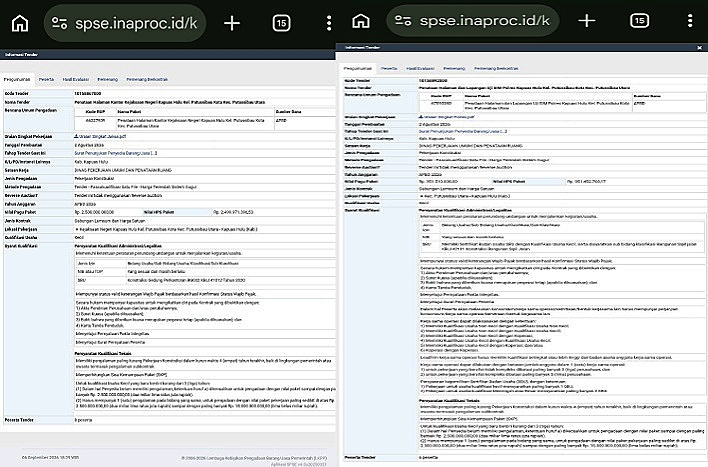This screenshot has width=708, height=467.
Task: Click 'Persyaratan Kualifikasi Teknis' heading on Kejaksaan page
Action: [103, 354]
